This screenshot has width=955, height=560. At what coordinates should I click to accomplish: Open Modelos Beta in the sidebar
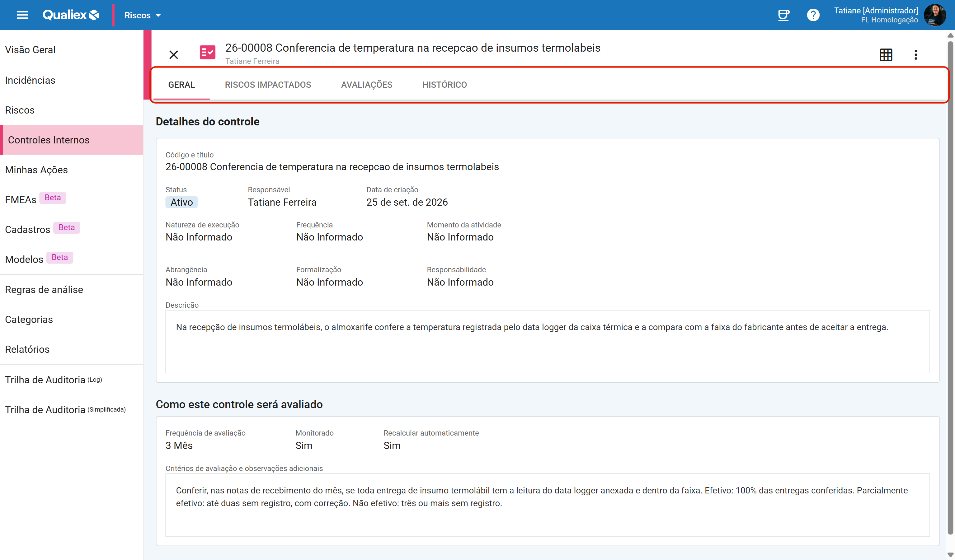(x=72, y=259)
